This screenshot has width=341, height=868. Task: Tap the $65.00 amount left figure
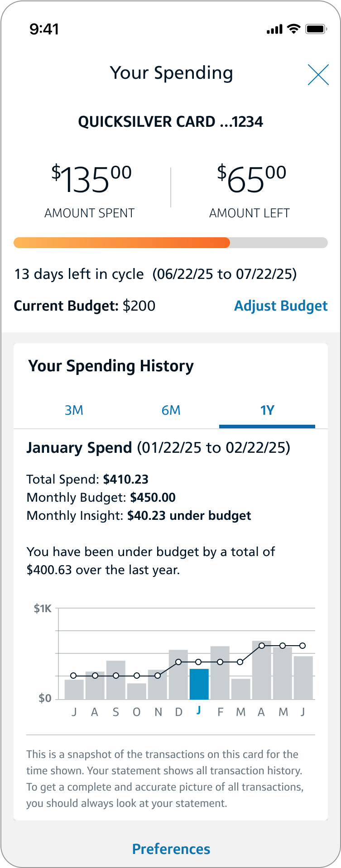(251, 179)
